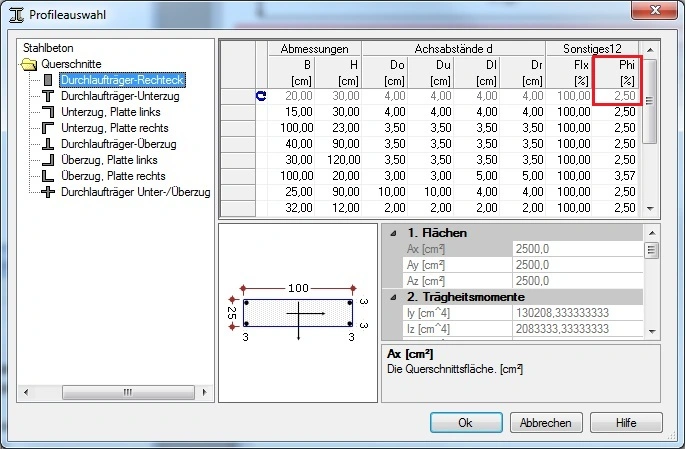This screenshot has width=686, height=449.
Task: Collapse the 2. Trägheitsmomente property group
Action: click(393, 297)
